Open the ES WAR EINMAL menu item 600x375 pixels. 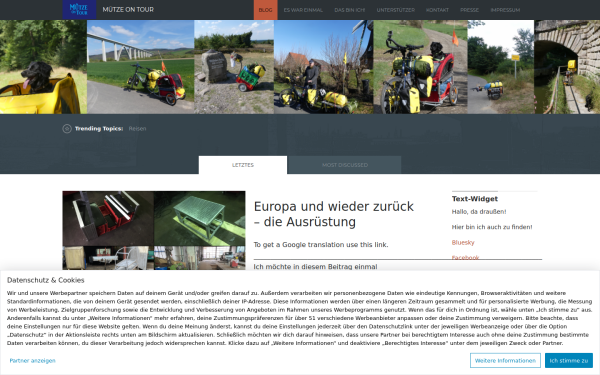coord(303,10)
